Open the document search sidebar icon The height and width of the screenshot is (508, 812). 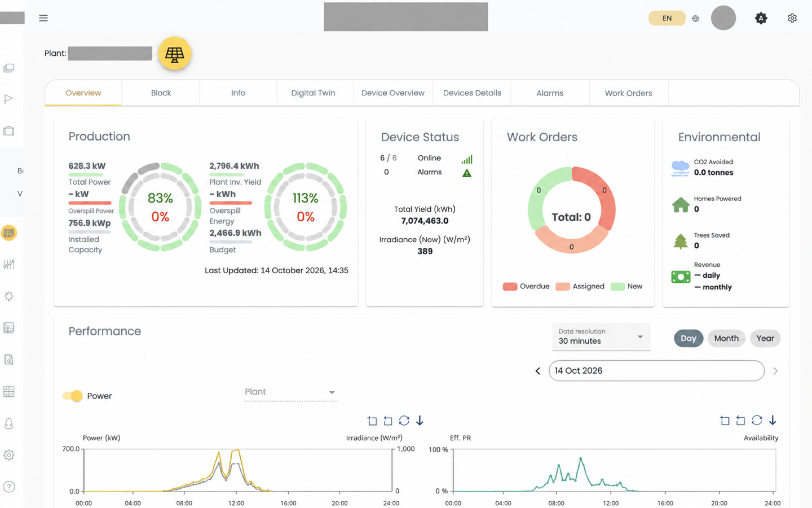9,360
